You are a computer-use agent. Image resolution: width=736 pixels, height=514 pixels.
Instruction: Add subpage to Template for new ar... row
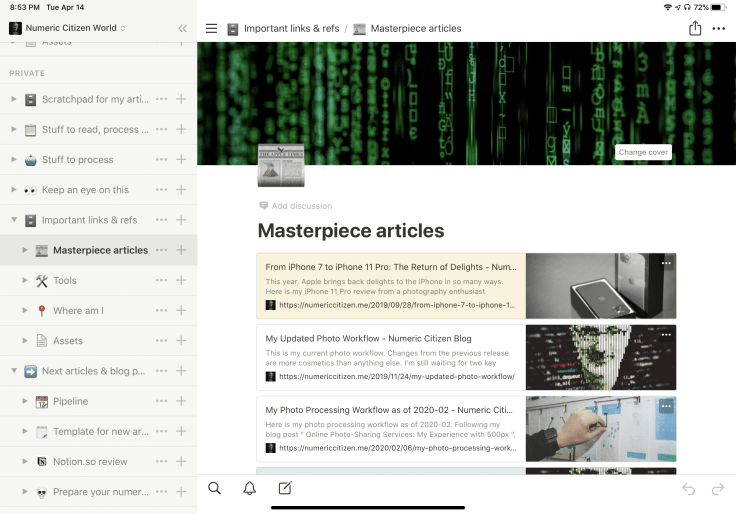pos(181,431)
